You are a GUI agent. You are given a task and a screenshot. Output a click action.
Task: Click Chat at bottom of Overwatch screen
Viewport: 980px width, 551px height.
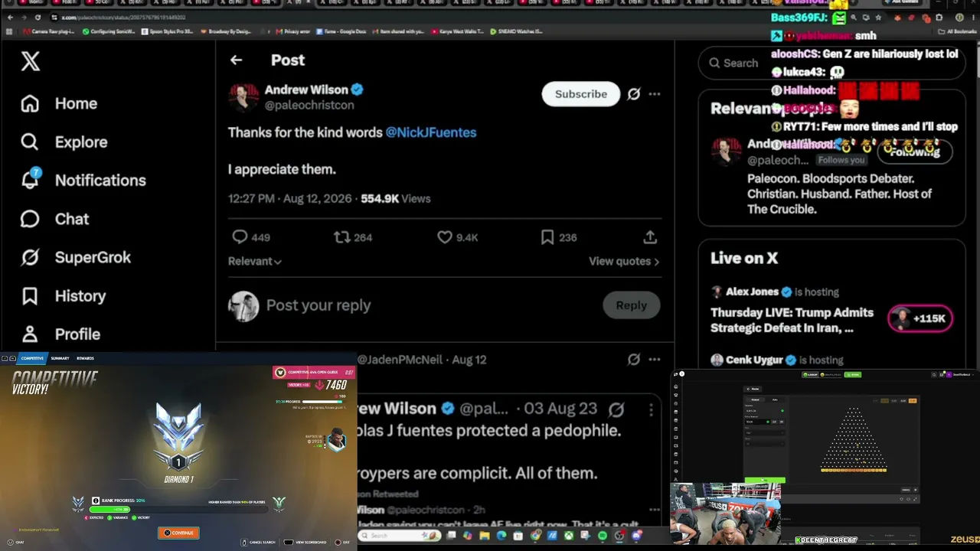pos(15,542)
